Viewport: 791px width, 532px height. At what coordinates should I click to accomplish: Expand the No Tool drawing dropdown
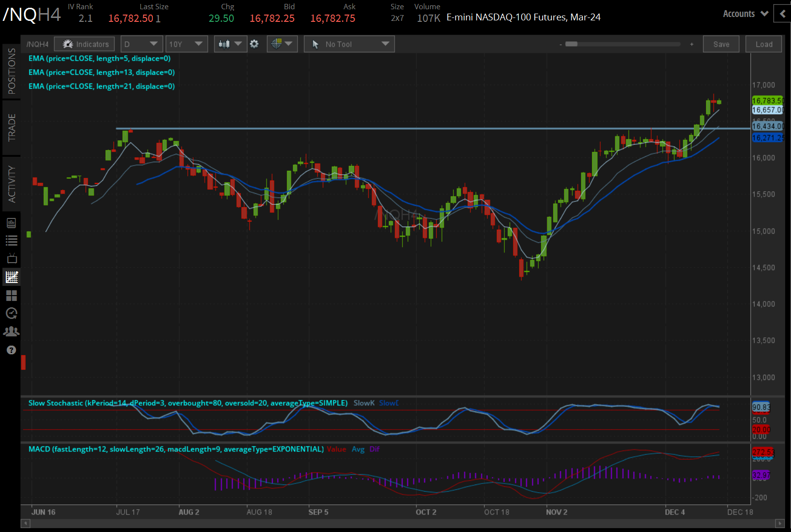click(x=349, y=44)
